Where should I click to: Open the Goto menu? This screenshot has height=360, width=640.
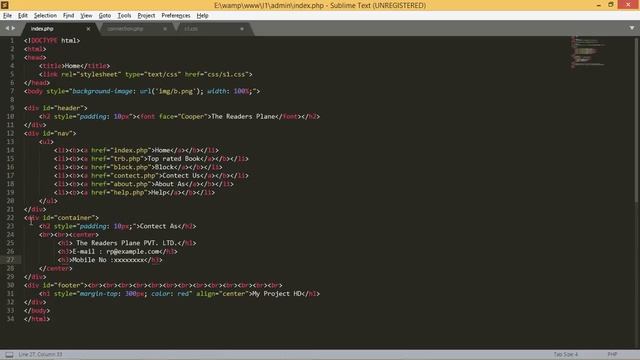pos(105,16)
